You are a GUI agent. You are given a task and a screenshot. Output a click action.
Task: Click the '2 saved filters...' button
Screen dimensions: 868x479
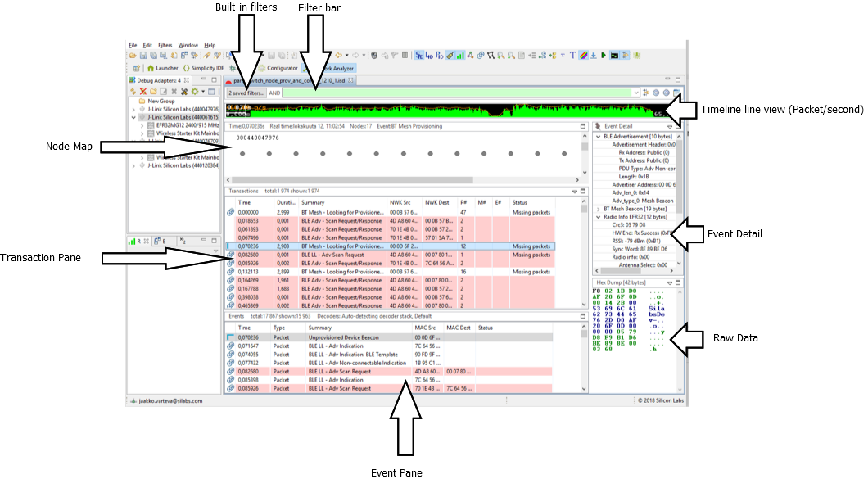pyautogui.click(x=246, y=93)
